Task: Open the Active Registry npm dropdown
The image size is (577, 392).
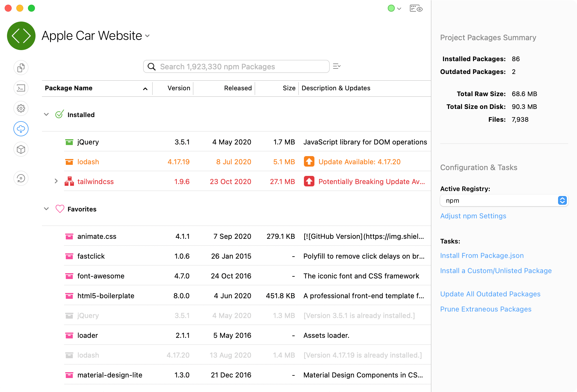Action: (504, 200)
